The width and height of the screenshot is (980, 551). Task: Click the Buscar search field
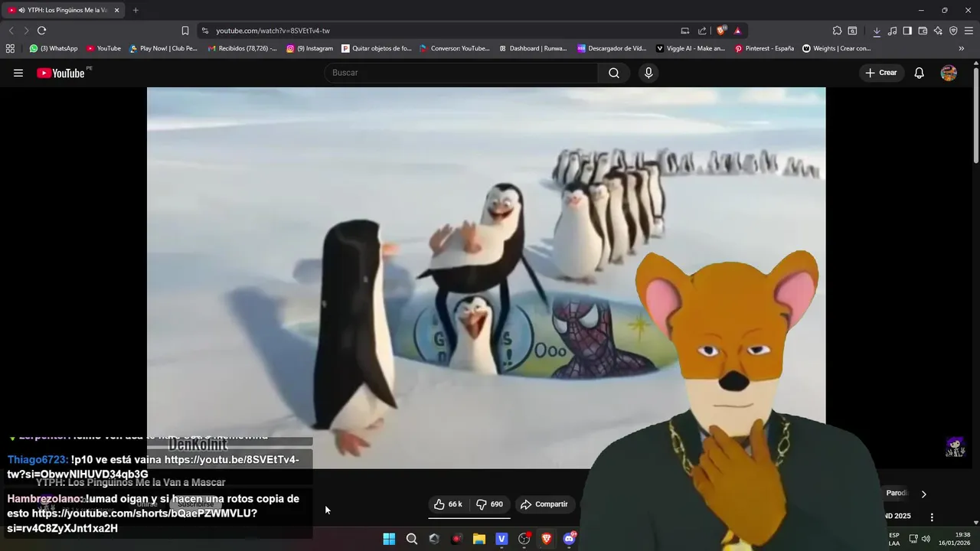(461, 73)
